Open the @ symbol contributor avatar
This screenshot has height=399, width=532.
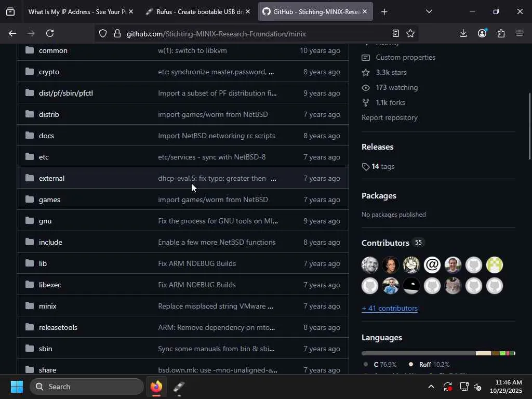pos(432,265)
